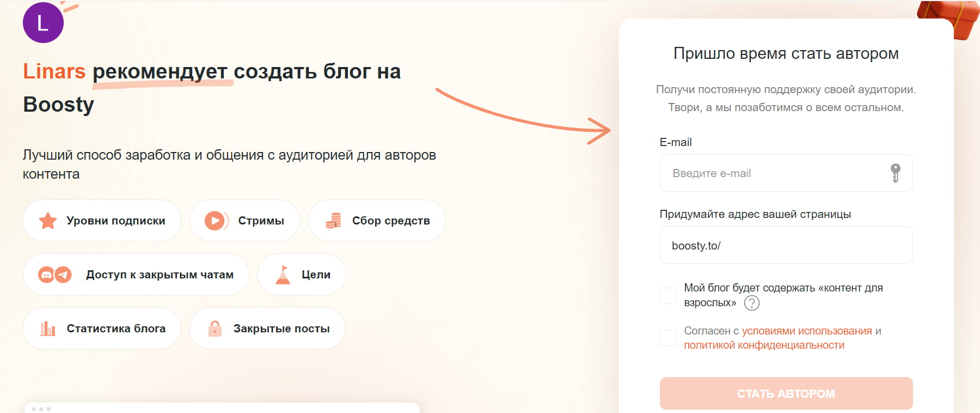Image resolution: width=980 pixels, height=413 pixels.
Task: Click the Пришло время стать автором heading
Action: (786, 53)
